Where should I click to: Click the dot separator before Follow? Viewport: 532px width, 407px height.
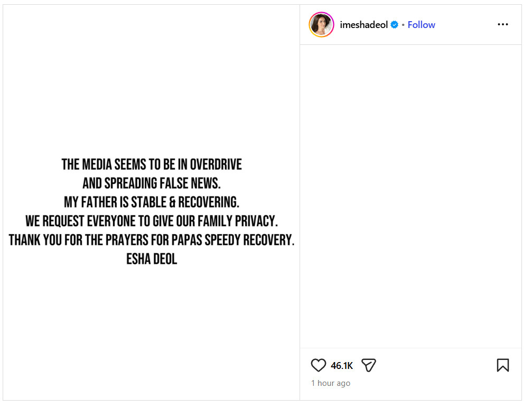pyautogui.click(x=403, y=25)
